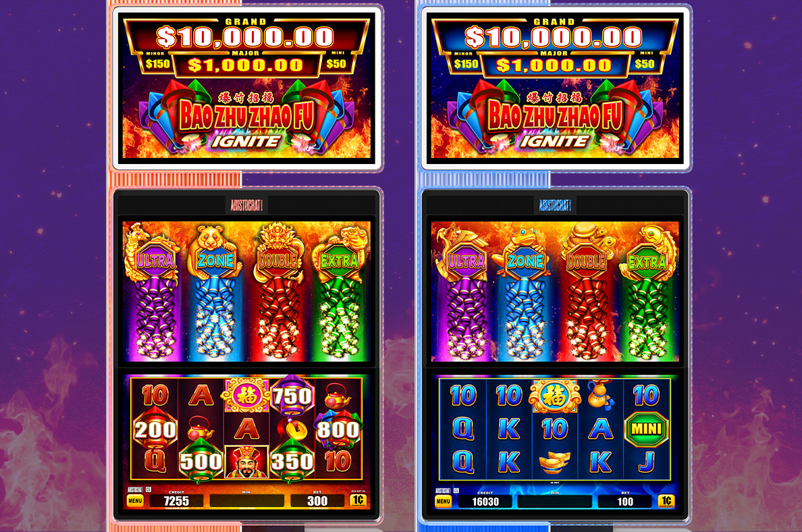Select the 1¢ denomination icon on blue machine
The image size is (802, 532).
666,501
